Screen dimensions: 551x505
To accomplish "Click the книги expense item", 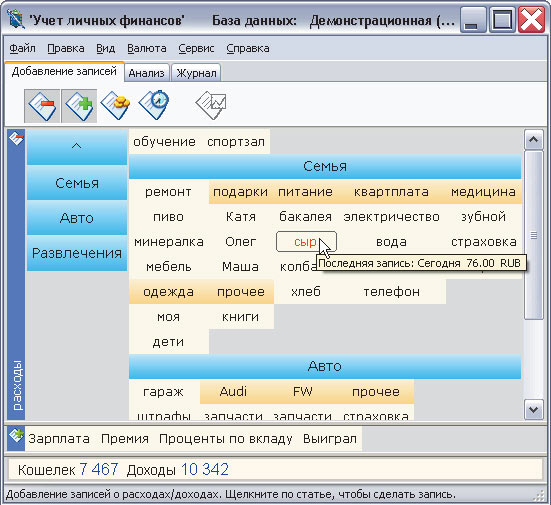I will [x=240, y=317].
